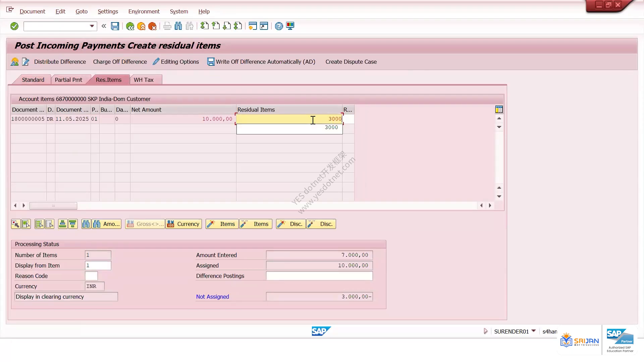Screen dimensions: 644x362
Task: Click the Save floppy disk icon
Action: 115,26
